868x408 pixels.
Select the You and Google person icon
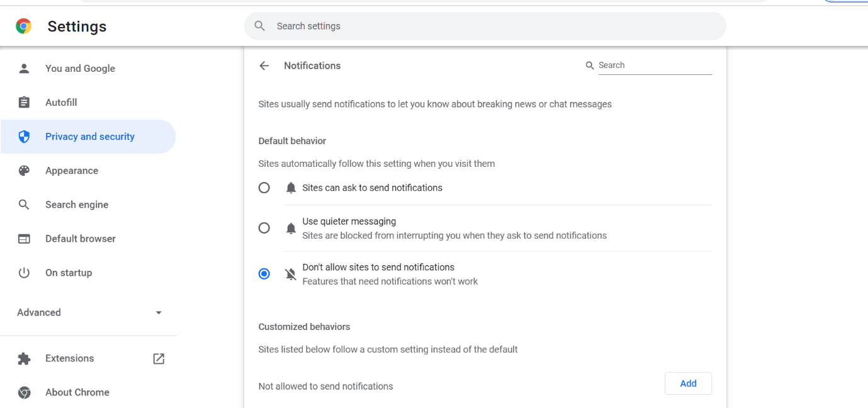coord(23,68)
